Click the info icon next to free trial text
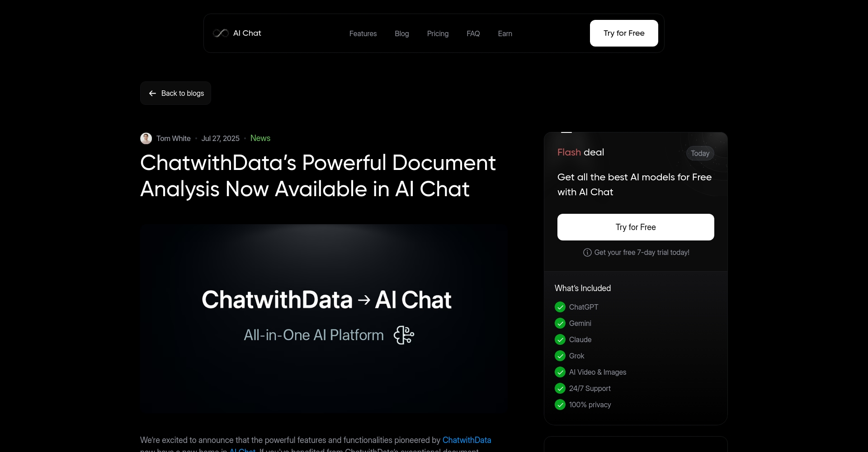 point(587,253)
